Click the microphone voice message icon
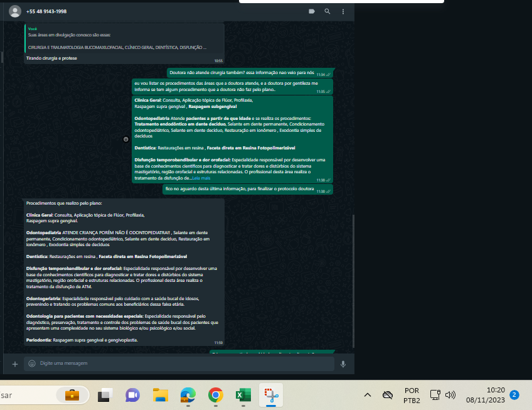Screen dimensions: 532x410 point(343,364)
